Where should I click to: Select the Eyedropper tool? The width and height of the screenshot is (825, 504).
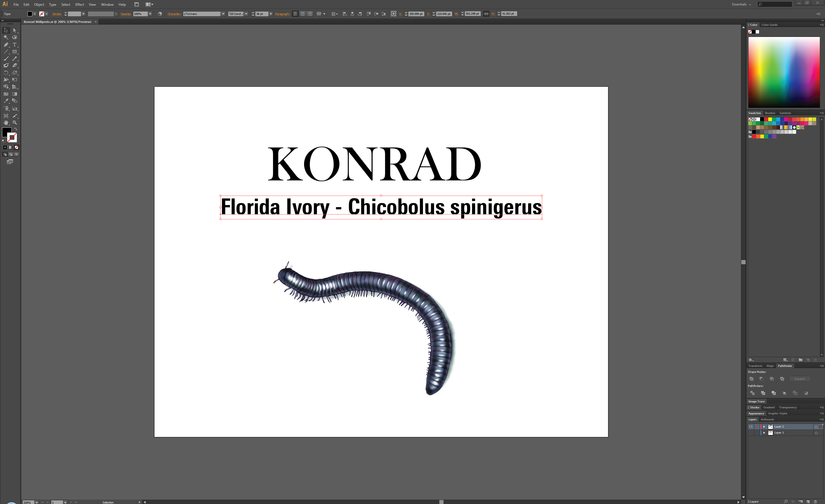tap(6, 101)
